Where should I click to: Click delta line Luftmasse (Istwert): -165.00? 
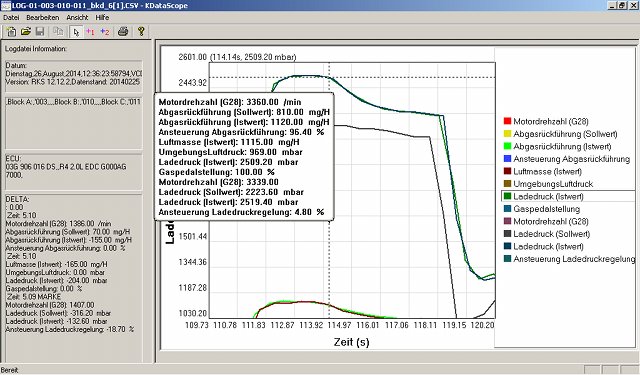(56, 264)
